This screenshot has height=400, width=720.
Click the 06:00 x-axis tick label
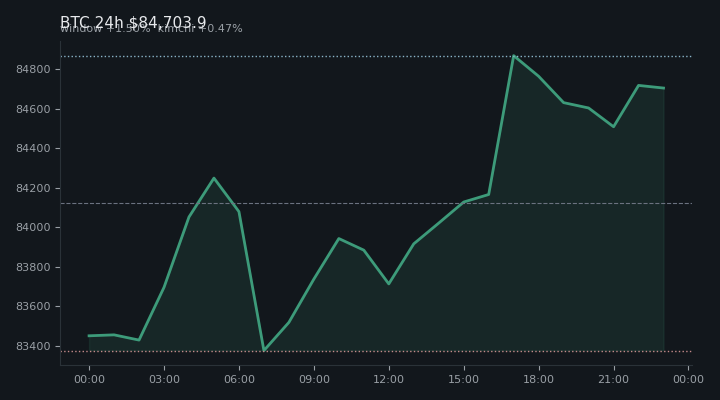click(x=239, y=379)
